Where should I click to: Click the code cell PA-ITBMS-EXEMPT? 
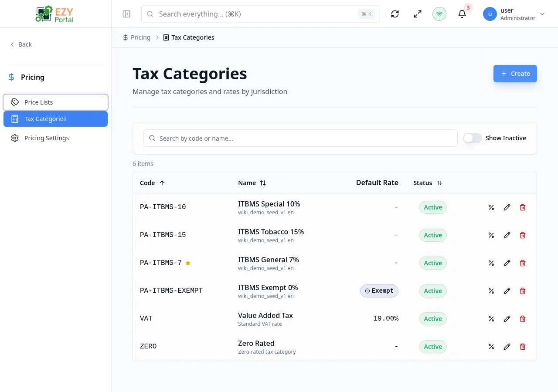(x=171, y=291)
